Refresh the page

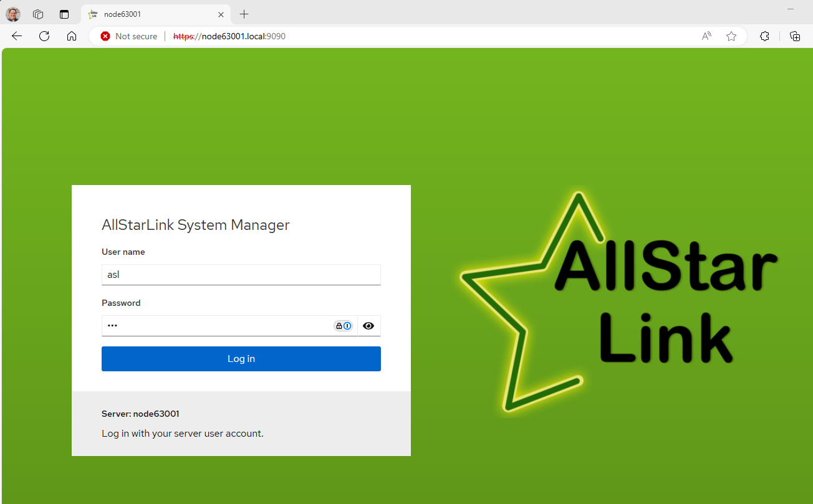[44, 36]
